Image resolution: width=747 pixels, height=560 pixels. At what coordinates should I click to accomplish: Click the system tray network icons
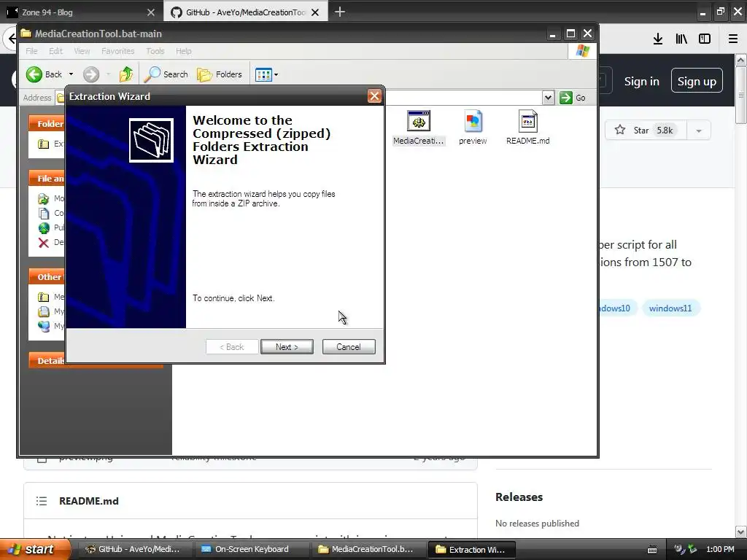pyautogui.click(x=686, y=550)
